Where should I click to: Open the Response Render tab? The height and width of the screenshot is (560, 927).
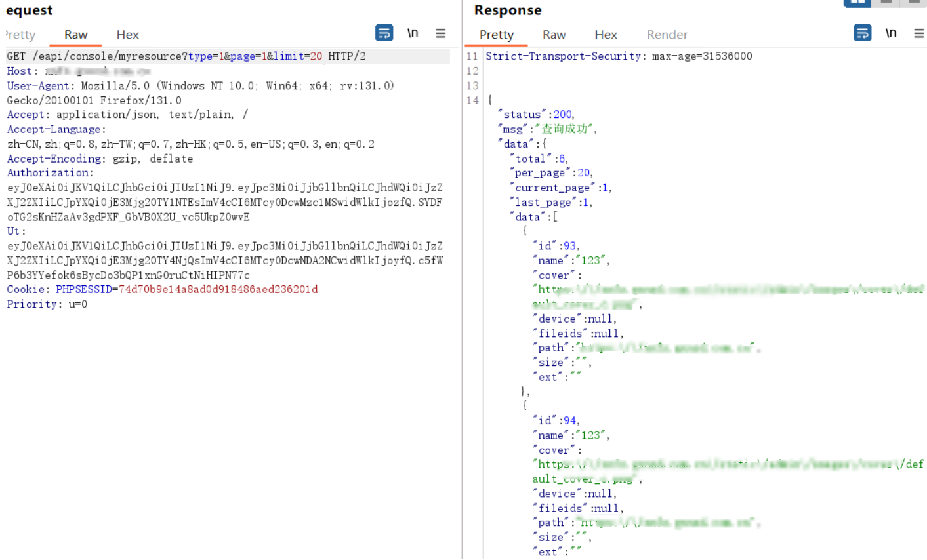coord(667,35)
